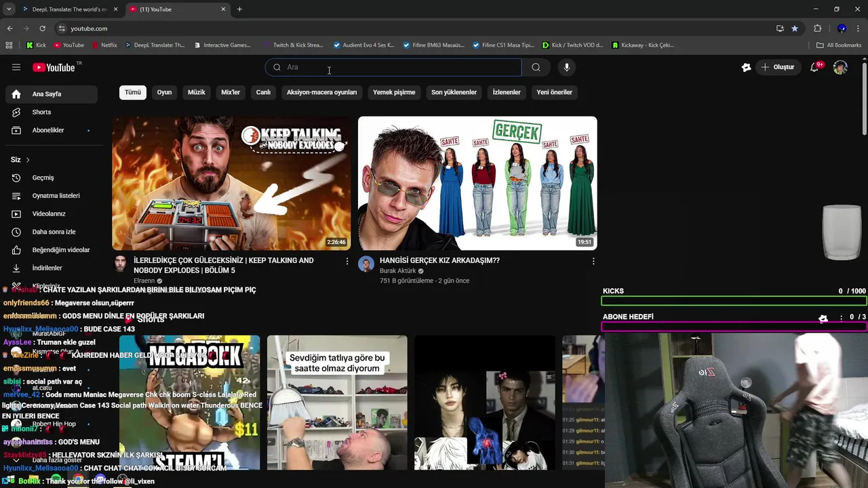The image size is (868, 488).
Task: Click the Oluştur create button
Action: click(777, 67)
